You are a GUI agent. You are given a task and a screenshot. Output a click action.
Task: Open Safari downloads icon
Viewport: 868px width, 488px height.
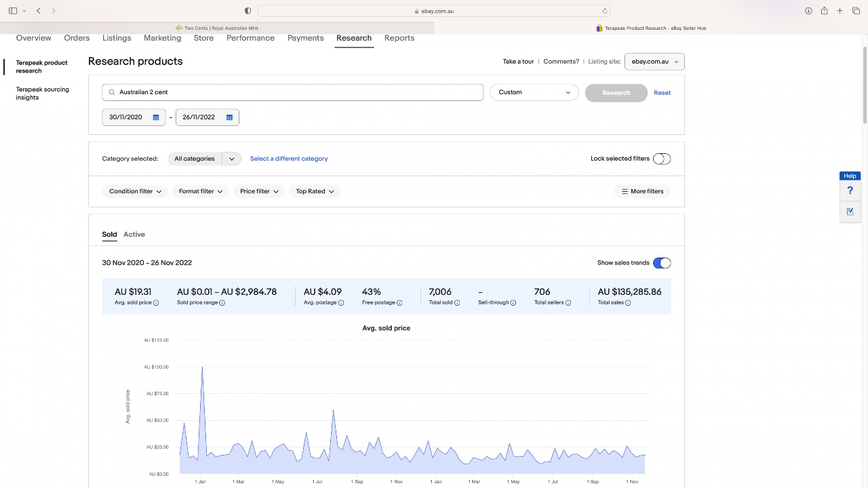[808, 11]
